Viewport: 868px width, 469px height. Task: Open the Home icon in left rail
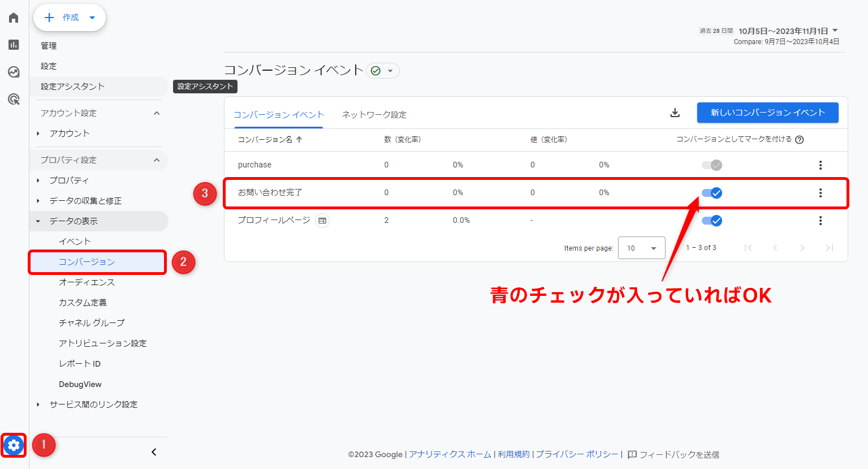coord(14,18)
